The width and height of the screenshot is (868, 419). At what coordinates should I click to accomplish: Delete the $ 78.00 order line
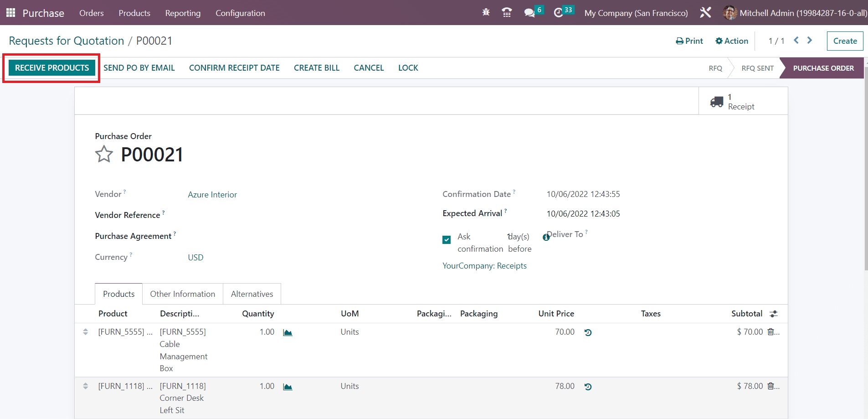point(771,386)
